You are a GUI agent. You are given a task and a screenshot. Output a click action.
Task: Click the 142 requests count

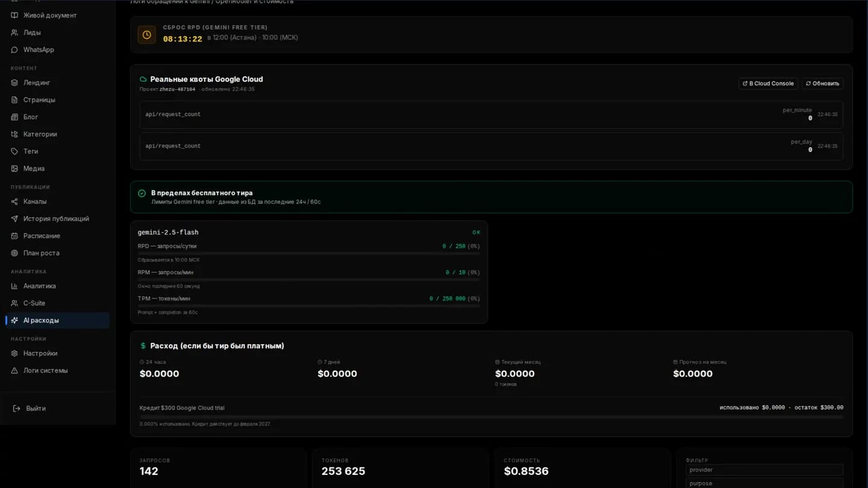[x=149, y=471]
